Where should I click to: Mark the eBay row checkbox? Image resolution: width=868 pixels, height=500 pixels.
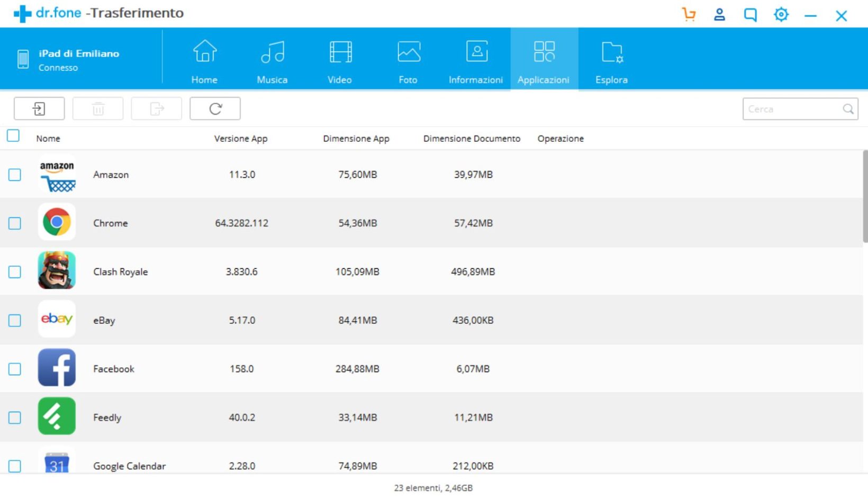(x=15, y=321)
